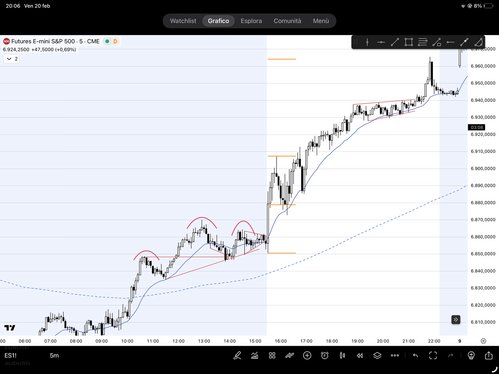Change chart type with the candles icon
Screen dimensions: 499x374
point(342,356)
